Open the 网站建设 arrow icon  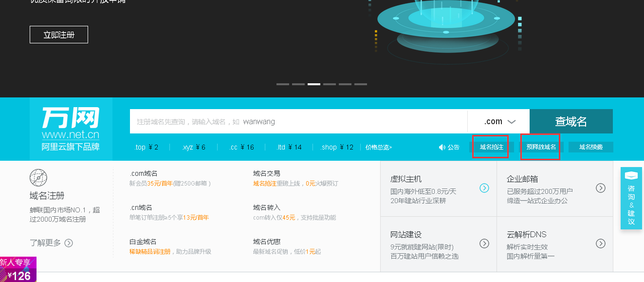(484, 244)
